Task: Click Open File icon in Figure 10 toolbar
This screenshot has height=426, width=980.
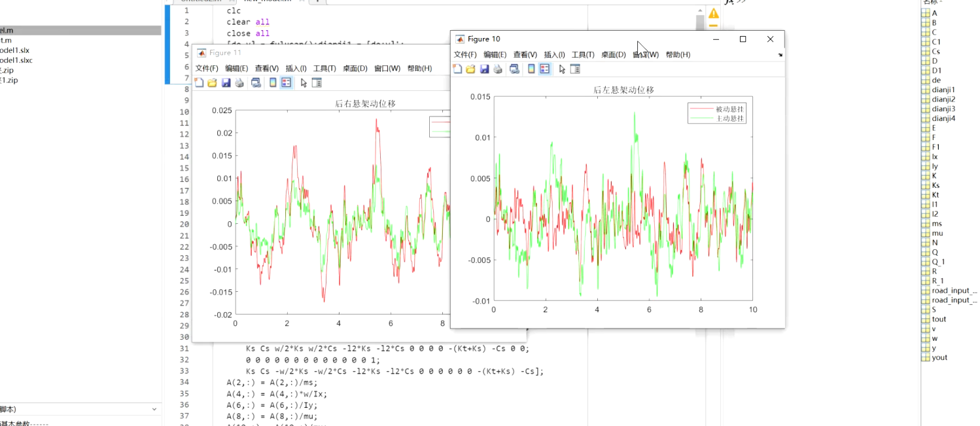Action: (x=470, y=69)
